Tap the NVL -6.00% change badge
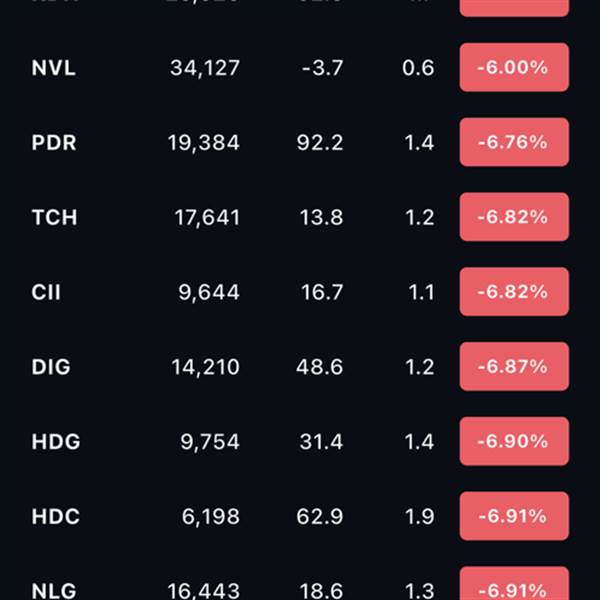600x600 pixels. click(x=514, y=68)
